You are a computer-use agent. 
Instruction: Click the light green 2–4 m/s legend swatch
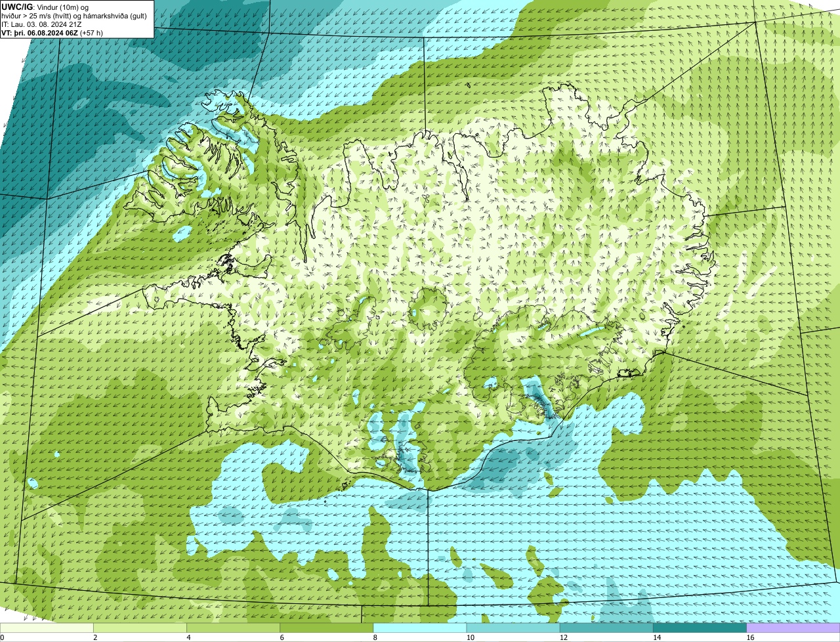pos(140,628)
